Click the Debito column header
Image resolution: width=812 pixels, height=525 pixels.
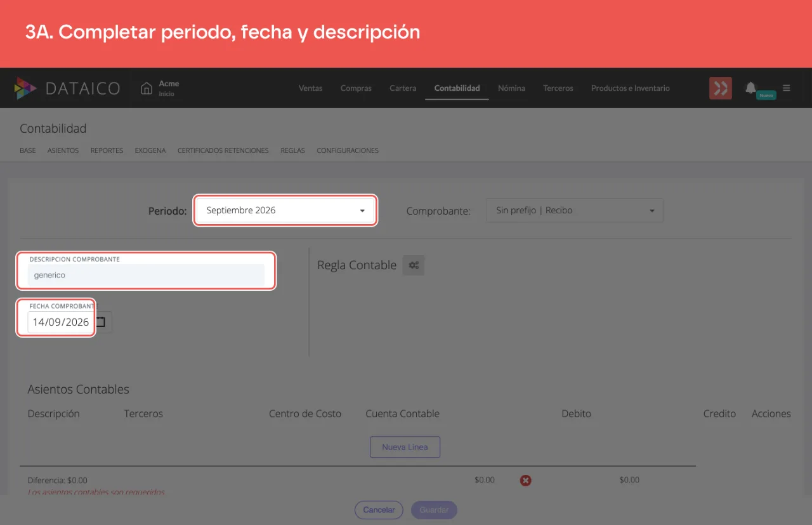coord(576,413)
